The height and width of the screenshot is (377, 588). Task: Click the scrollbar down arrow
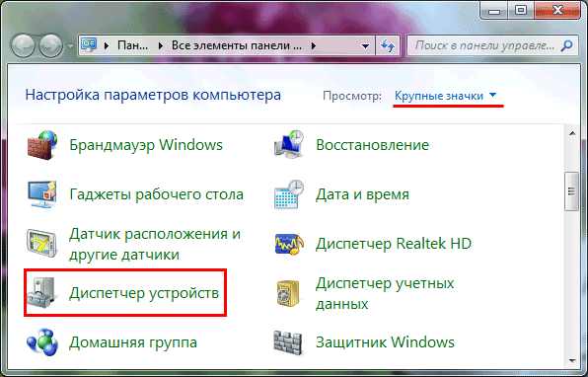pos(572,361)
